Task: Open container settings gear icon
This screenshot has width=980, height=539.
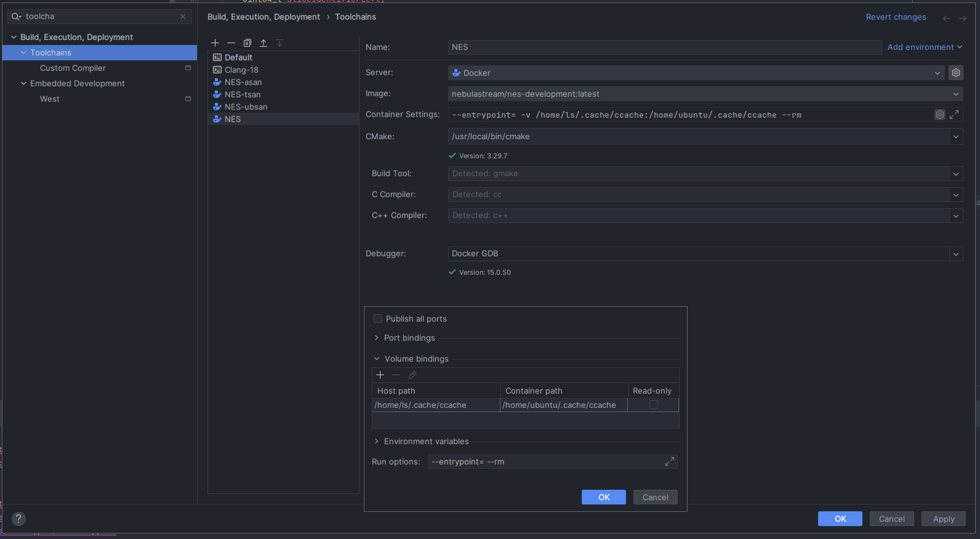Action: point(940,115)
